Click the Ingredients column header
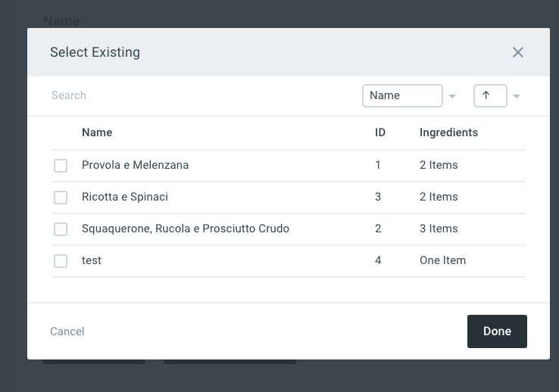The height and width of the screenshot is (392, 559). click(x=448, y=132)
